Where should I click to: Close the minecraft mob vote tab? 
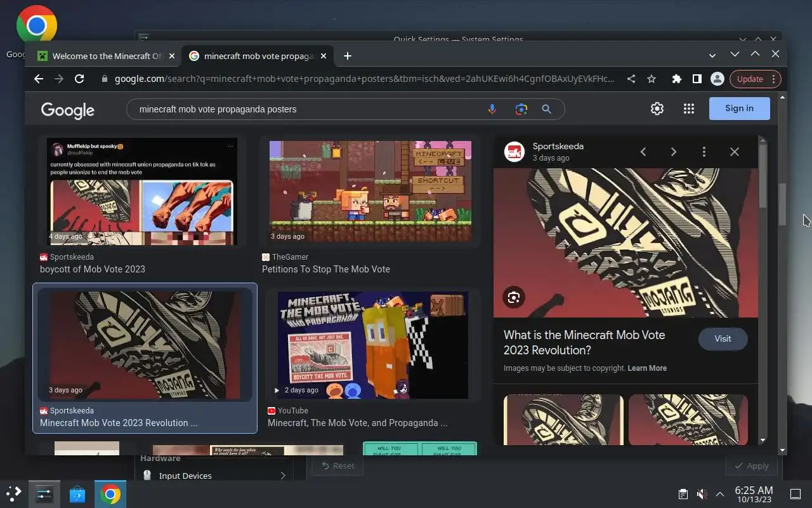click(x=324, y=56)
